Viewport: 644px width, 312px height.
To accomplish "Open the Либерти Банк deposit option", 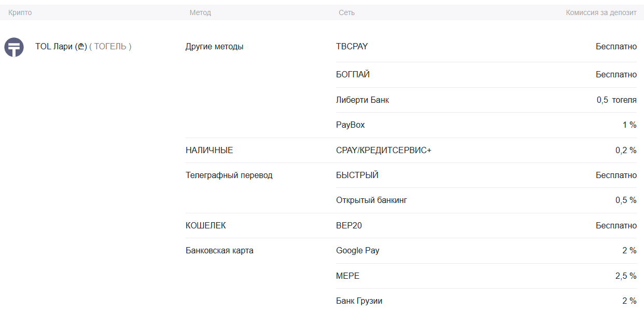I will pyautogui.click(x=362, y=100).
